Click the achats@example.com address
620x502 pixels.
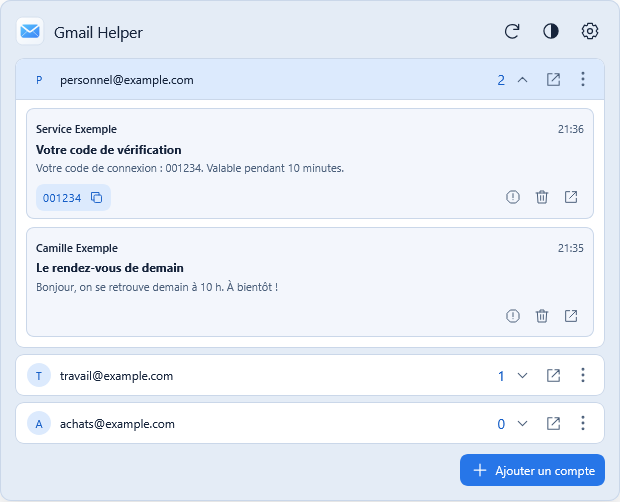[x=117, y=424]
